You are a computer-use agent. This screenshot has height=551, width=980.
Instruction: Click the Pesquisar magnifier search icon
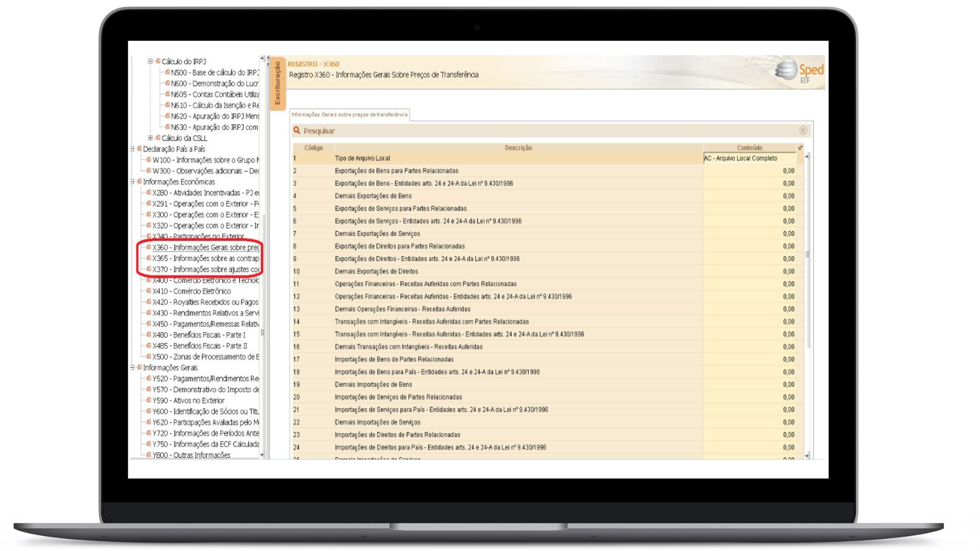297,131
